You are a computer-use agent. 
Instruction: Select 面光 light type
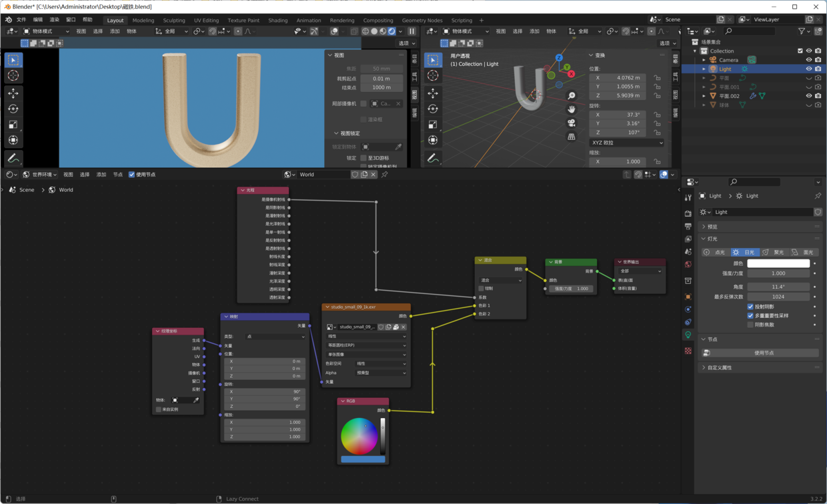[x=804, y=253]
